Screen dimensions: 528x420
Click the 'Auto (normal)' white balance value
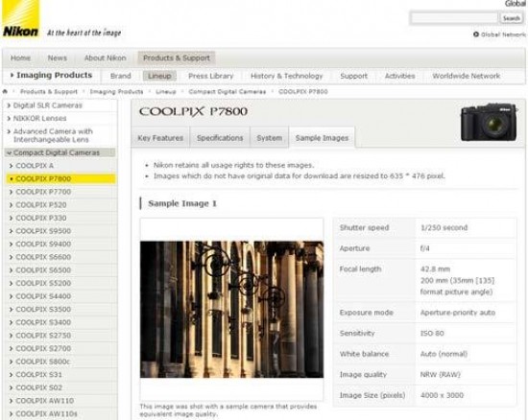click(x=444, y=354)
